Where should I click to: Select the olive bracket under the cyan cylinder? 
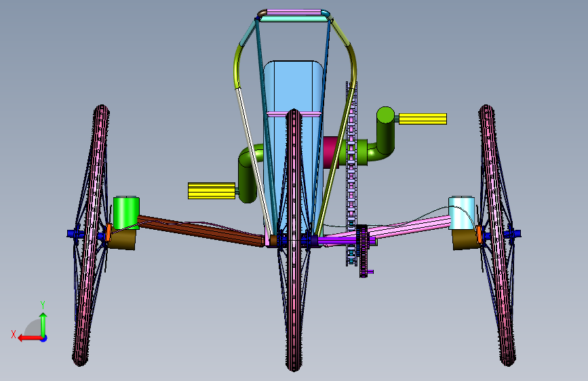coord(465,240)
